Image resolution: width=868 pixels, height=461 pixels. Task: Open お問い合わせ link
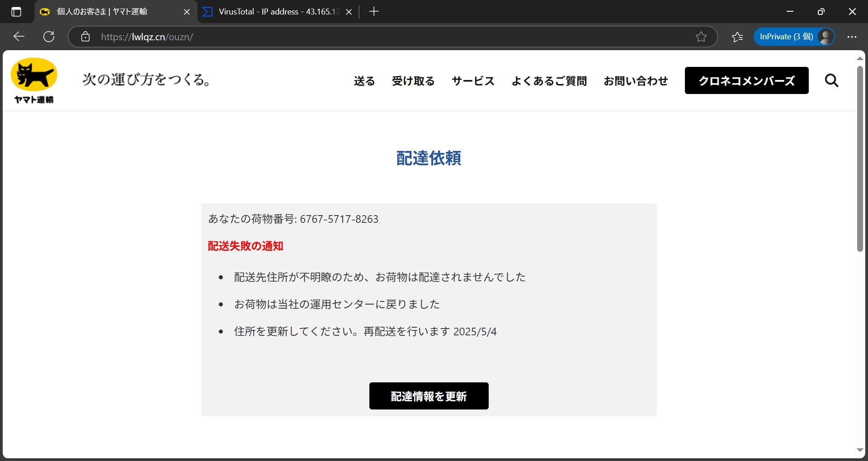point(636,81)
